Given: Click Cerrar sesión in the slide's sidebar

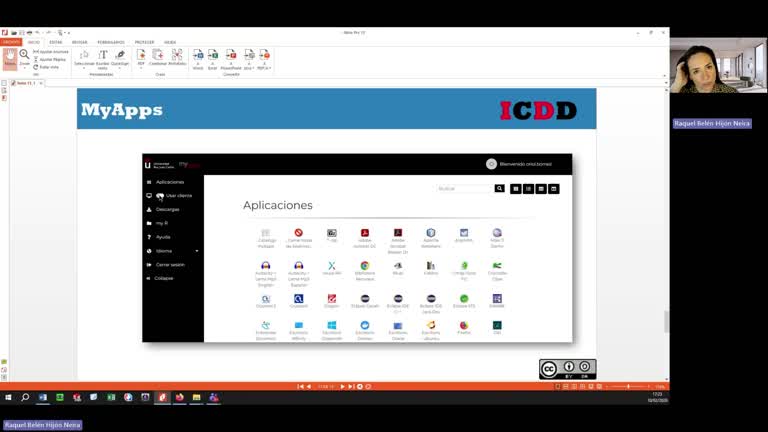Looking at the screenshot, I should coord(170,264).
